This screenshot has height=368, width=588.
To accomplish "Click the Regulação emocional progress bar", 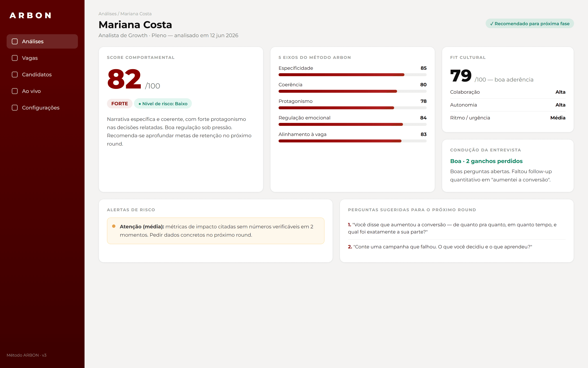I will click(x=352, y=124).
